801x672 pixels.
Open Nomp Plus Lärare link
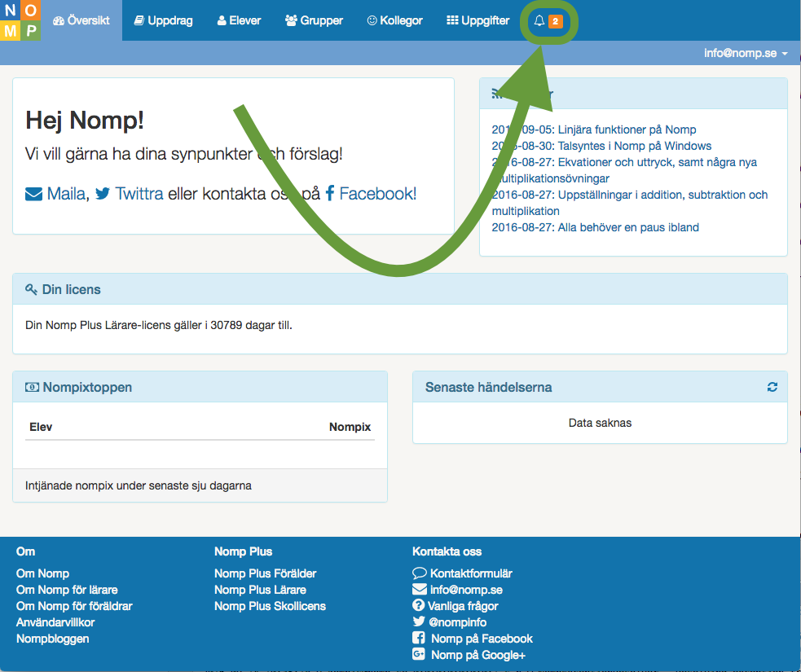click(260, 590)
